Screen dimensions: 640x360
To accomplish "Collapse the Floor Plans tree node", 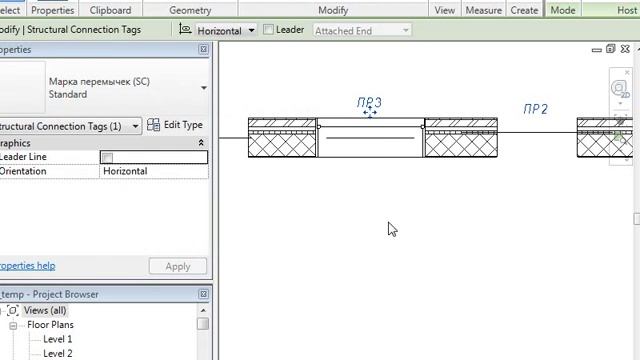I will click(13, 325).
